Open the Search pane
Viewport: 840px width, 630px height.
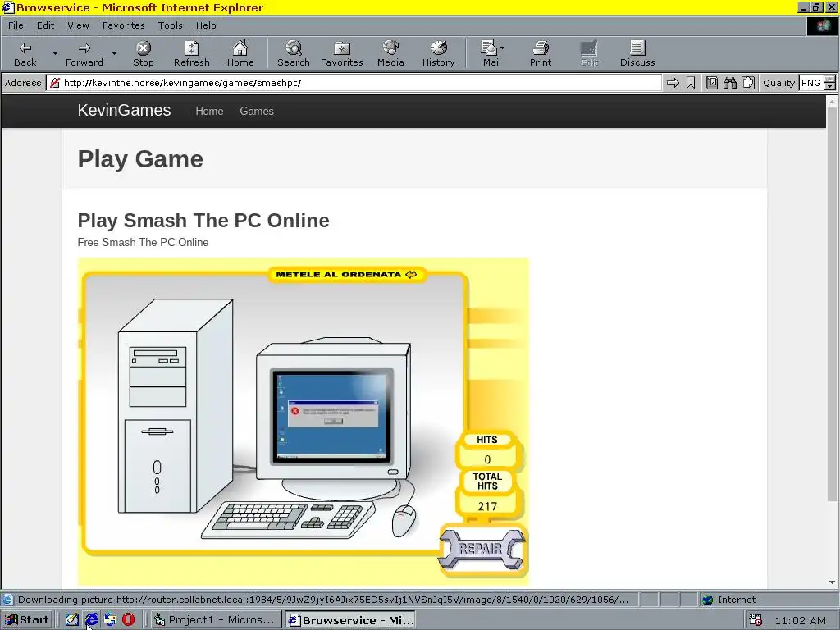point(293,53)
